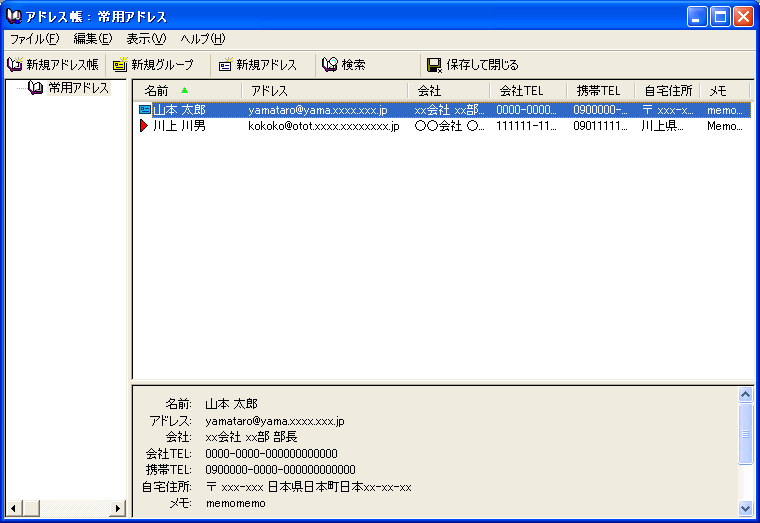Viewport: 760px width, 523px height.
Task: Open the 編集(E) menu
Action: tap(92, 39)
